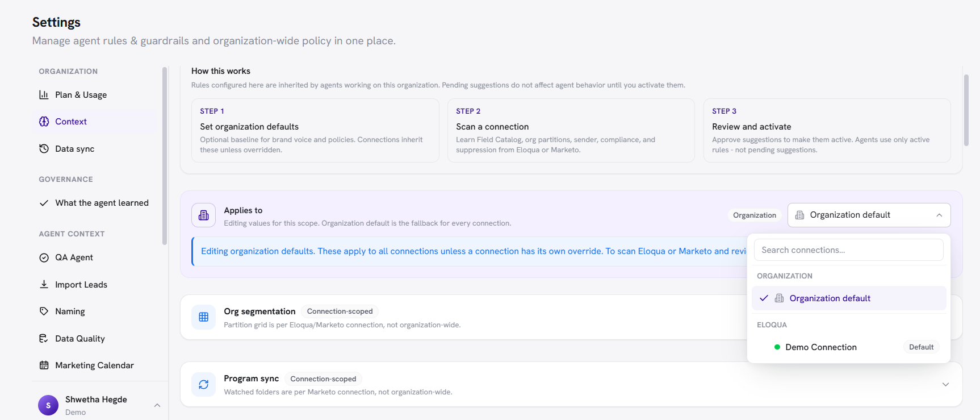Click the Step 3 Review and activate card
Image resolution: width=980 pixels, height=420 pixels.
pyautogui.click(x=827, y=131)
